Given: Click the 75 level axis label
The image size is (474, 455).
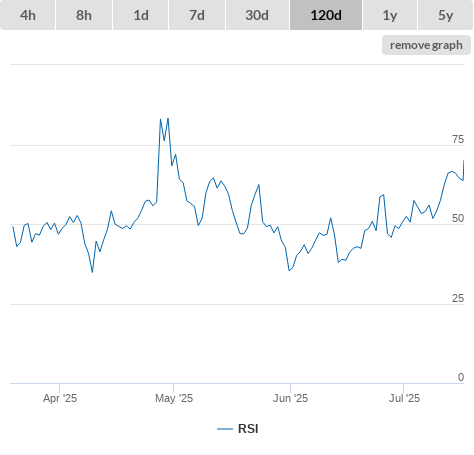Looking at the screenshot, I should point(458,139).
